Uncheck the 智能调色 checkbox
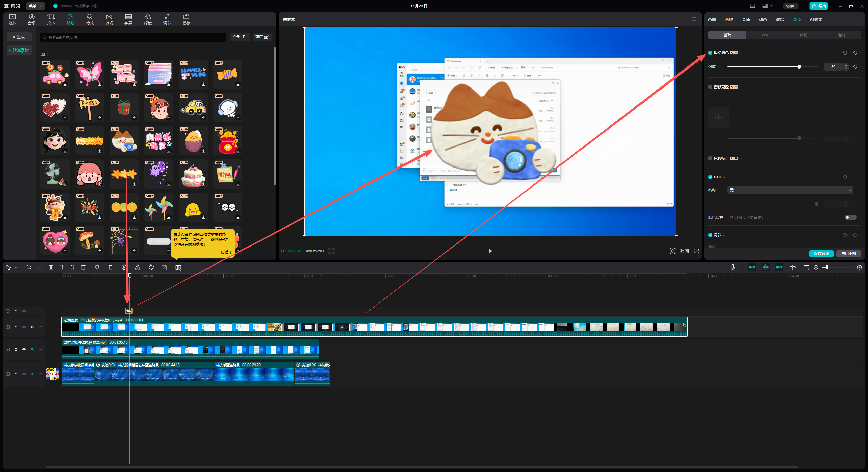Viewport: 868px width, 472px height. 710,53
